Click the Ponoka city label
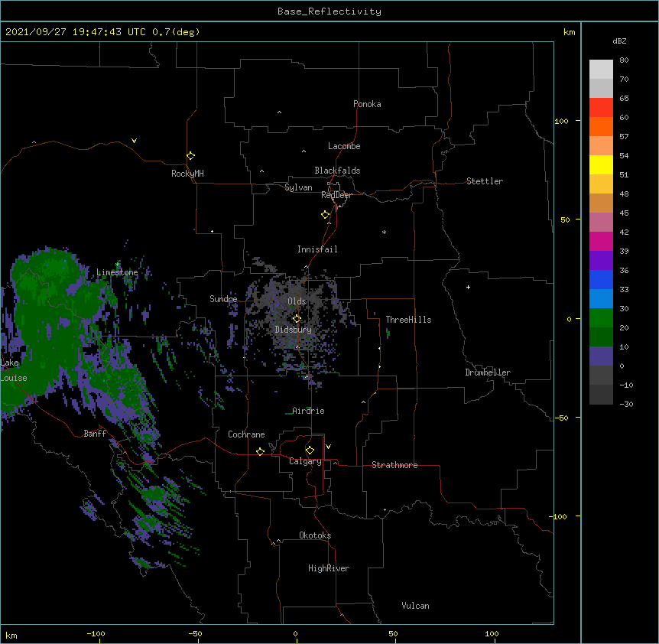This screenshot has width=659, height=644. (367, 104)
